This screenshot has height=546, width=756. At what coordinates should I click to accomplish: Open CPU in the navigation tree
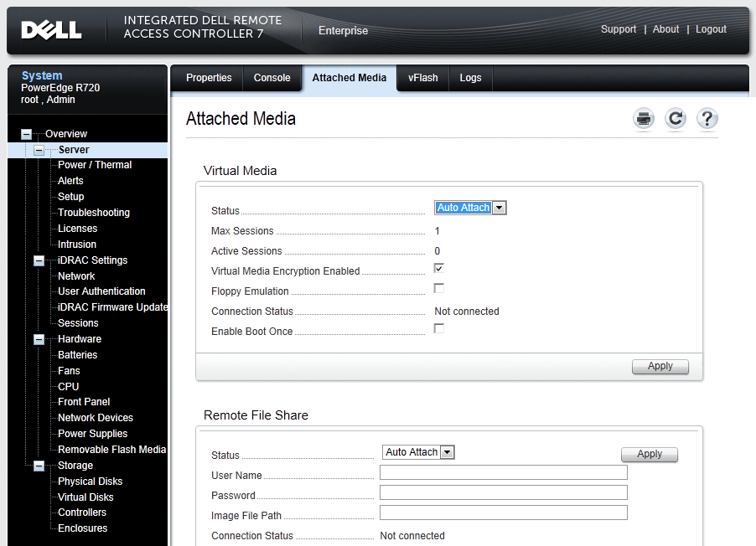click(x=69, y=387)
